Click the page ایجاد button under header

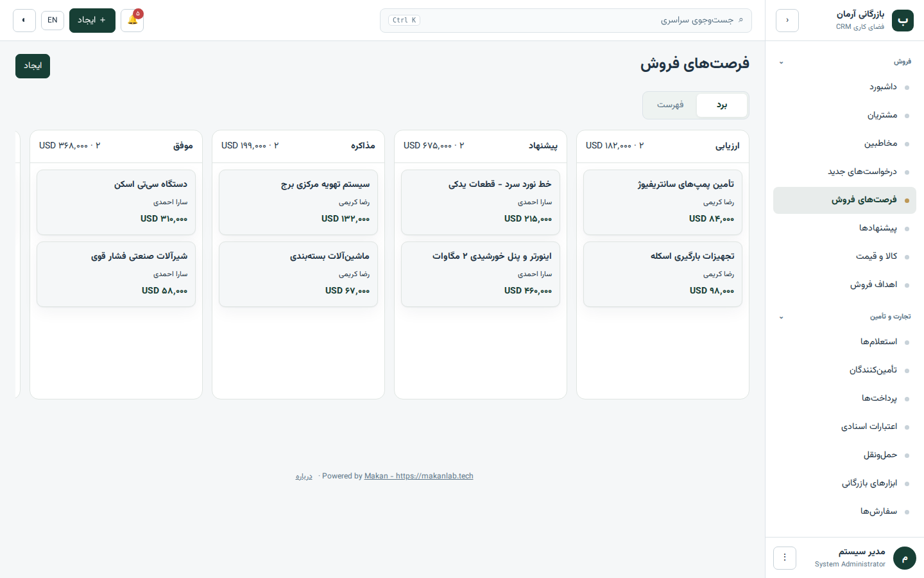[33, 66]
